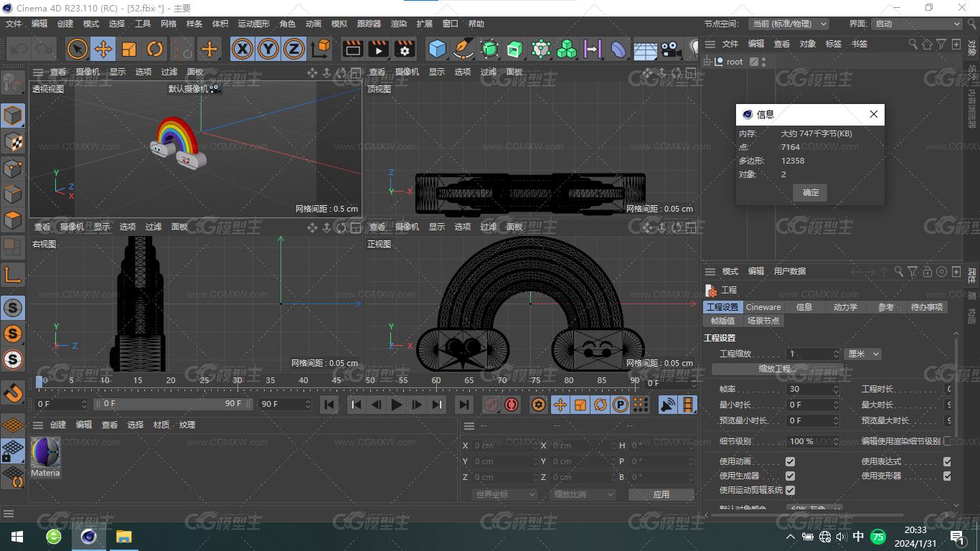Image resolution: width=980 pixels, height=551 pixels.
Task: Click the Enable Snap magnet icon
Action: [x=13, y=392]
